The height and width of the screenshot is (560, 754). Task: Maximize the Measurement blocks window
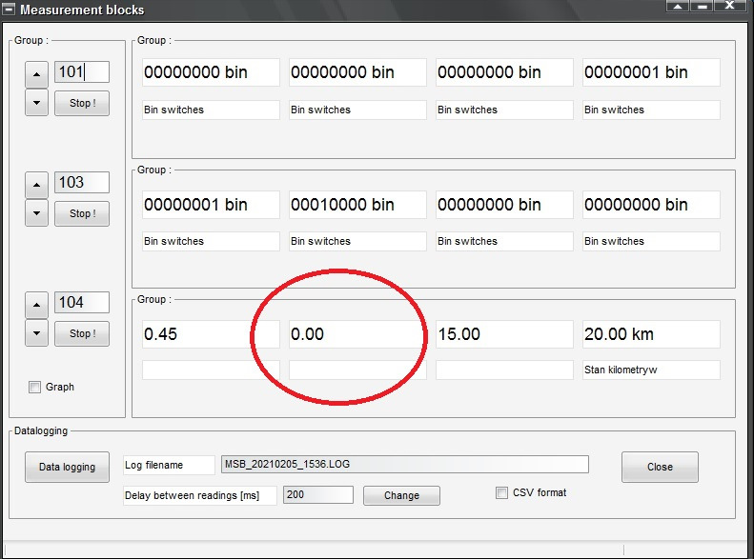(x=678, y=6)
